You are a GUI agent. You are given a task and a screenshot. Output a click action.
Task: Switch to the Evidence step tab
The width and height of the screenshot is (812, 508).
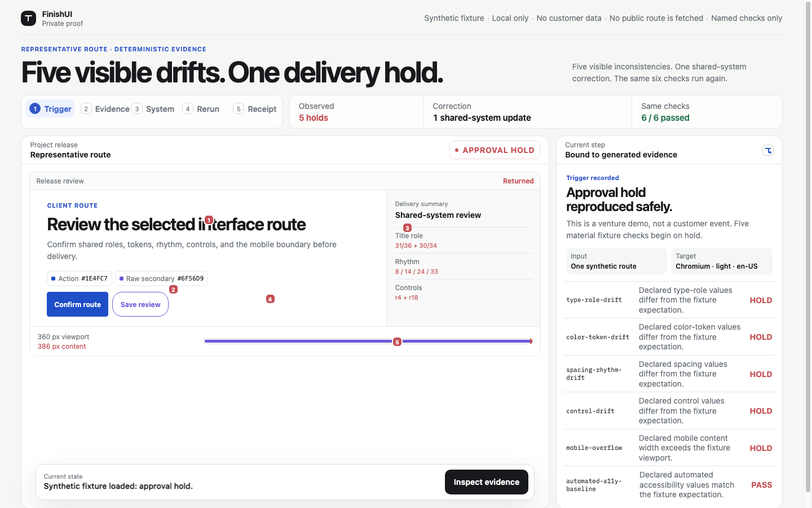[x=105, y=109]
